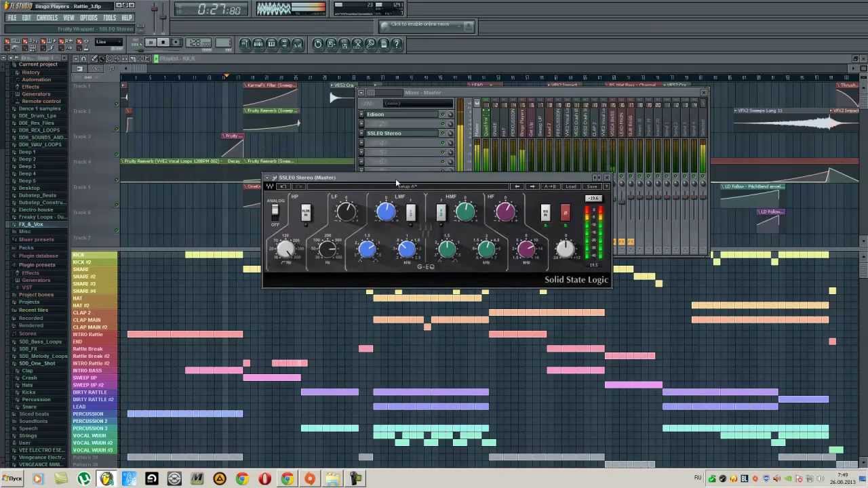Viewport: 868px width, 488px height.
Task: Select the VOCAL WUUH pattern
Action: [x=94, y=436]
